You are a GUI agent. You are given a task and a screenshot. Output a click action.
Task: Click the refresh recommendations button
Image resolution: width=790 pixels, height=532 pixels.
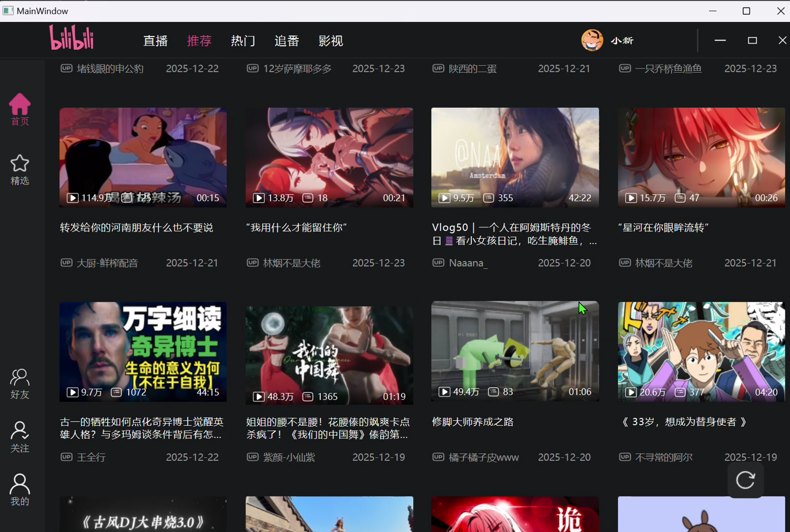click(745, 480)
